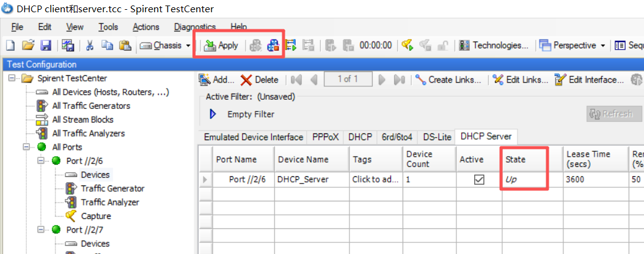Screen dimensions: 644x254
Task: Collapse Port //2/6 tree node
Action: click(41, 161)
